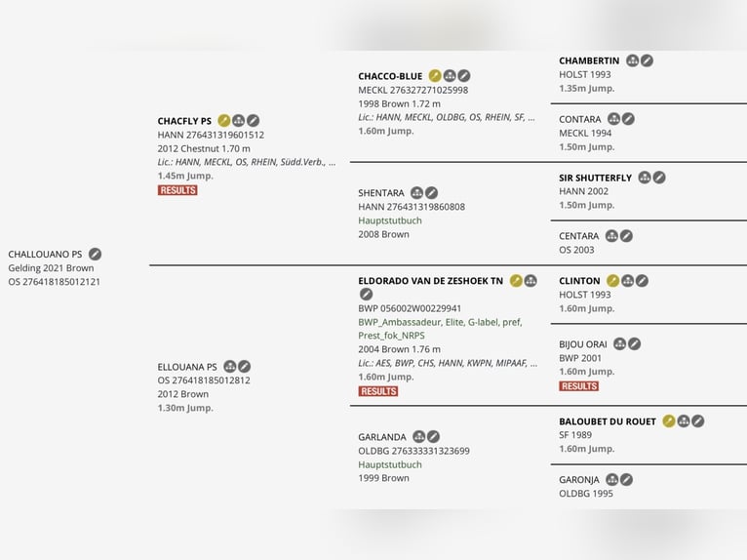Click the Results button under Bijou Orai
This screenshot has height=560, width=747.
(579, 386)
